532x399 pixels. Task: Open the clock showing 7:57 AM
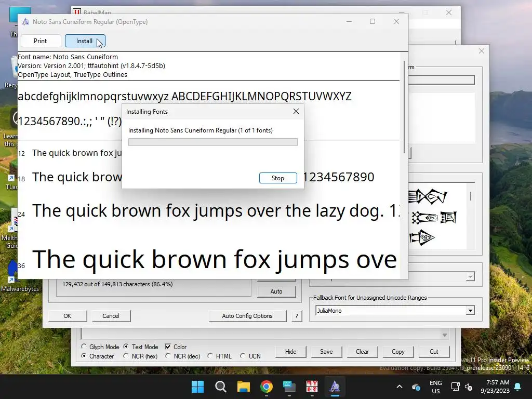pyautogui.click(x=495, y=387)
